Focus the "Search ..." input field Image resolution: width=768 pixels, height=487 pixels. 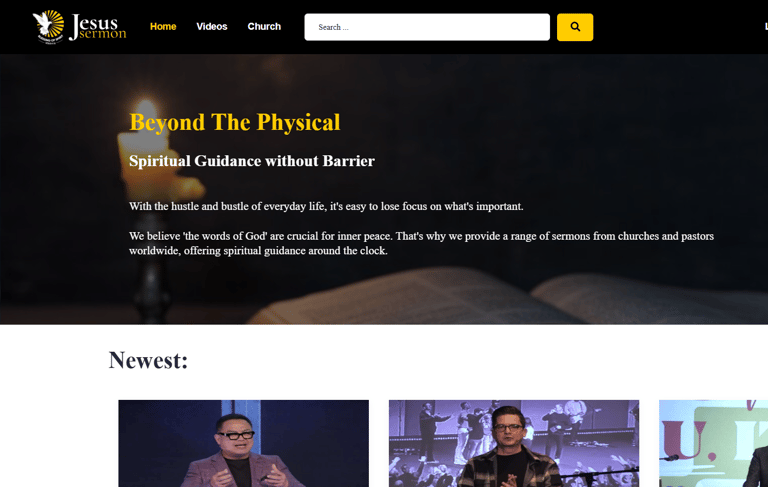427,27
